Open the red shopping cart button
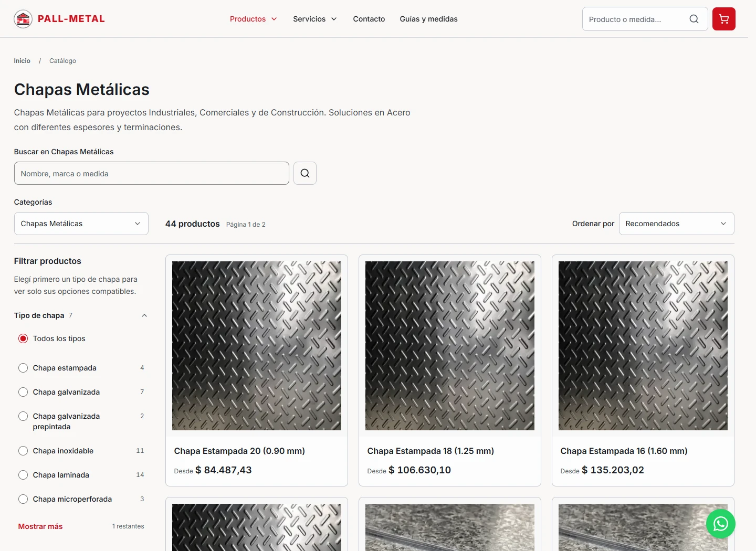 (x=723, y=19)
